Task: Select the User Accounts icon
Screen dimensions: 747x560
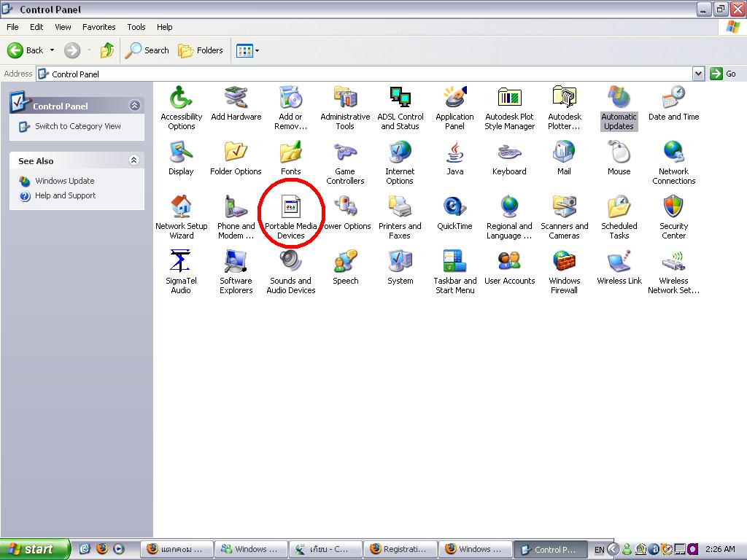Action: pos(509,267)
